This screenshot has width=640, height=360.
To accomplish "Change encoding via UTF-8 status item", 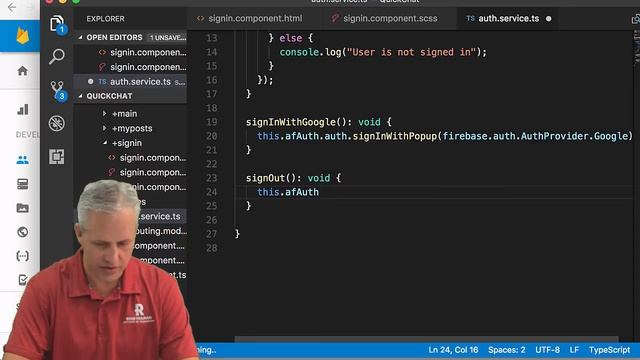I will pos(547,350).
